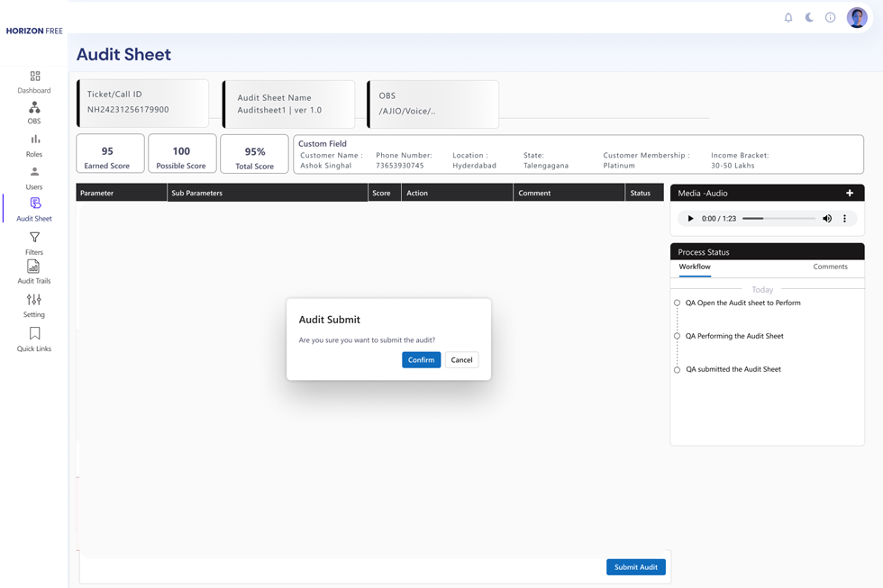
Task: Open the Dashboard sidebar icon
Action: [34, 77]
